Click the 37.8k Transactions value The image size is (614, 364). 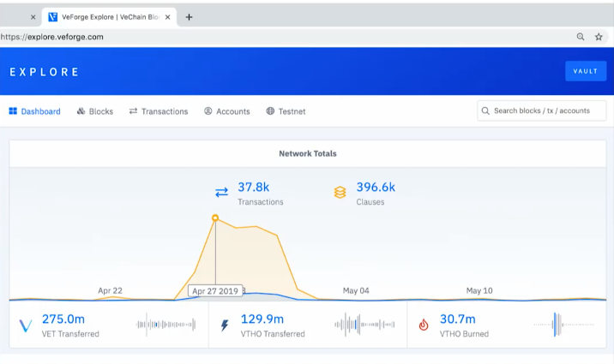[x=254, y=188]
